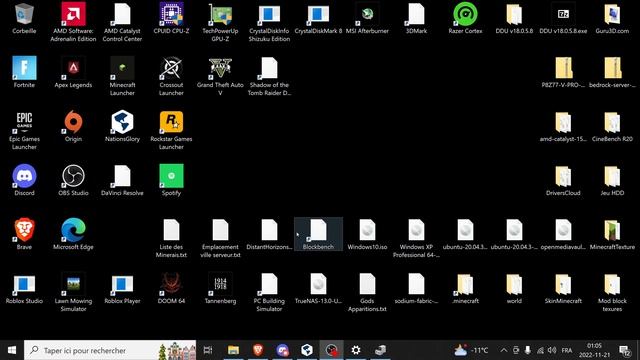Expand hidden system tray icons
The width and height of the screenshot is (640, 360).
(x=504, y=350)
